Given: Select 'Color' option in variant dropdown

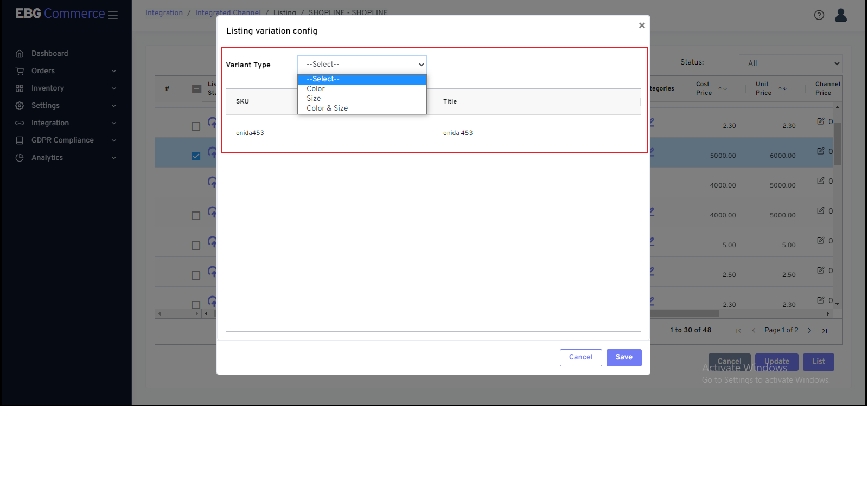Looking at the screenshot, I should [316, 89].
